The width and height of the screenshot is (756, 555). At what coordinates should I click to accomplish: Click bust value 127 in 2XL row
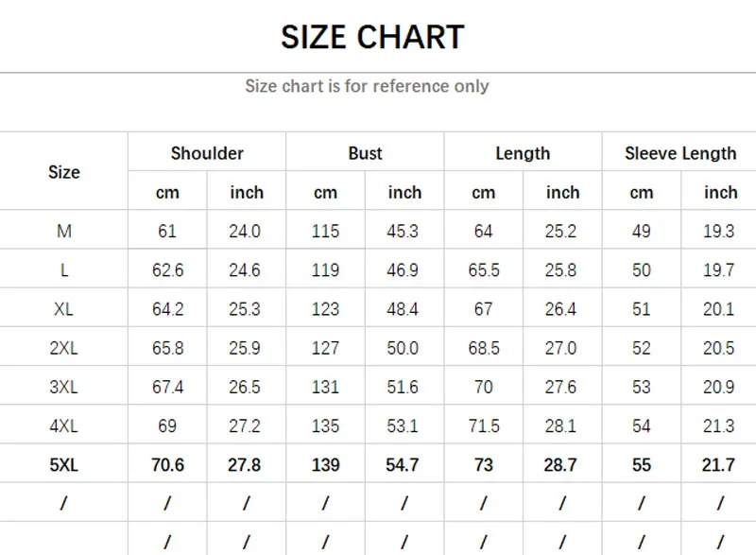point(325,348)
